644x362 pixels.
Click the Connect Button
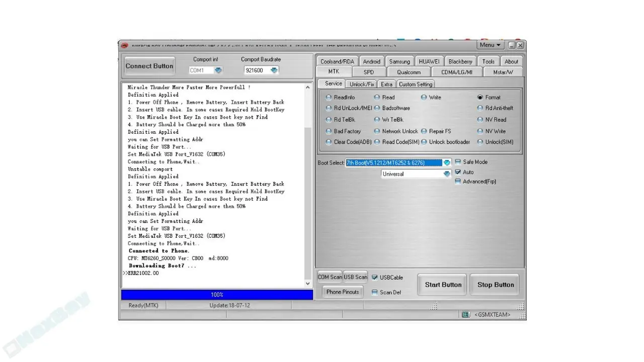pyautogui.click(x=149, y=66)
